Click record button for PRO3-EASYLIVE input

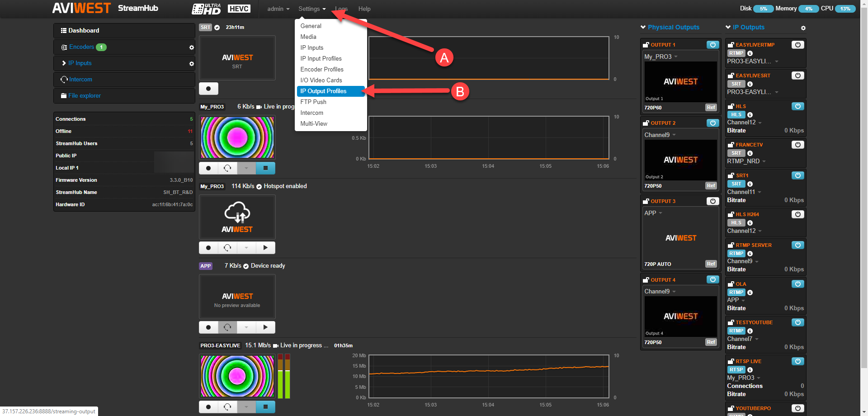coord(208,407)
